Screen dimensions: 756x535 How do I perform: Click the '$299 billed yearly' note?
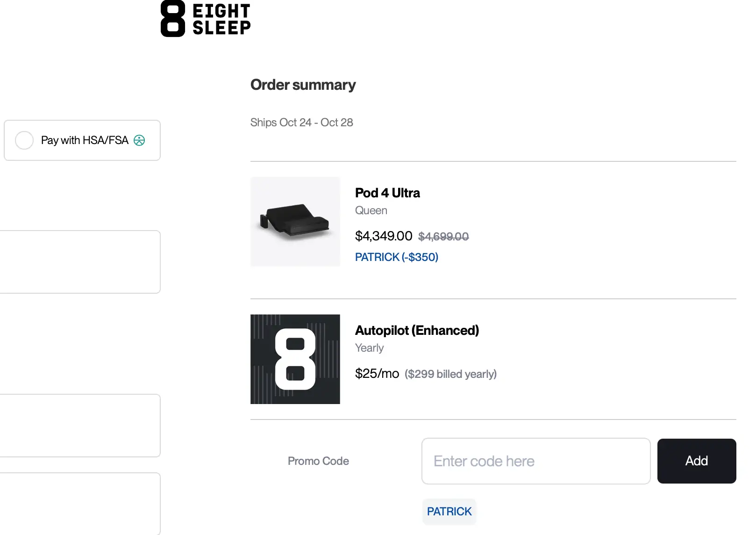pyautogui.click(x=450, y=374)
